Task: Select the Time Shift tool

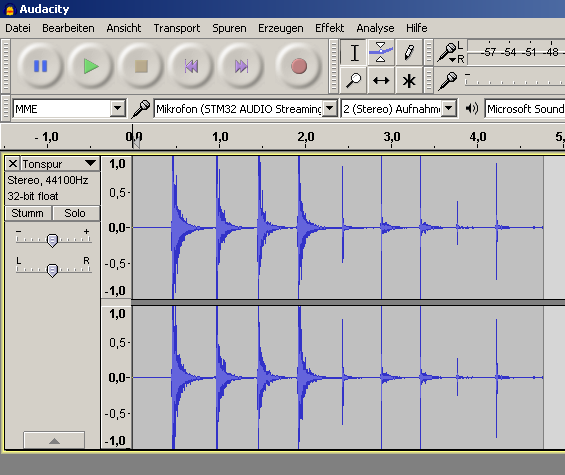Action: (x=381, y=80)
